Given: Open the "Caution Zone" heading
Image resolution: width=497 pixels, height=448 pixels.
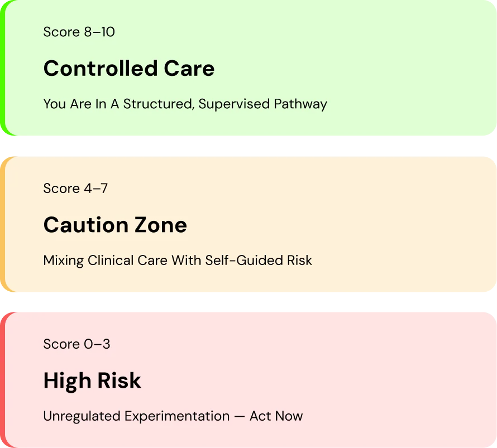Looking at the screenshot, I should point(115,225).
